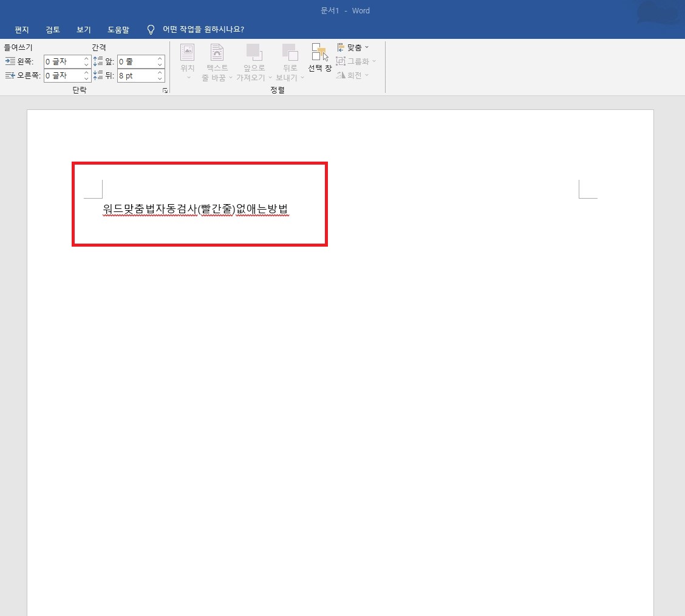The image size is (685, 616).
Task: Click the 위치 position icon
Action: (188, 52)
